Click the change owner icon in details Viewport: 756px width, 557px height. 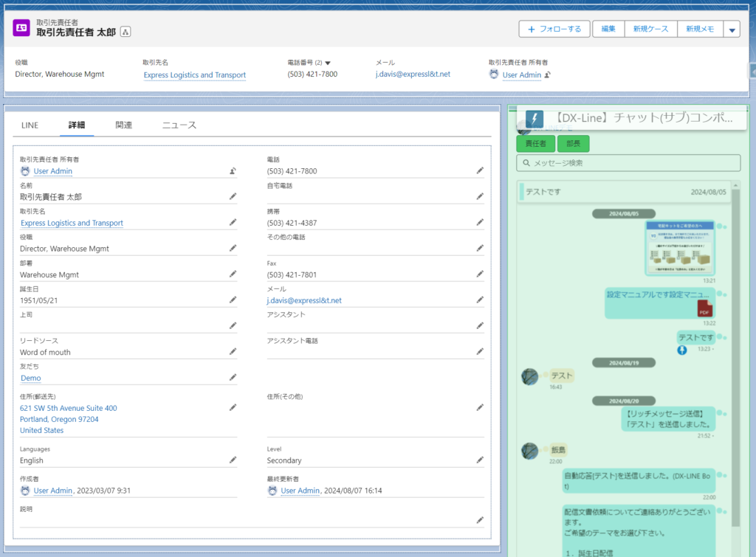(x=233, y=171)
